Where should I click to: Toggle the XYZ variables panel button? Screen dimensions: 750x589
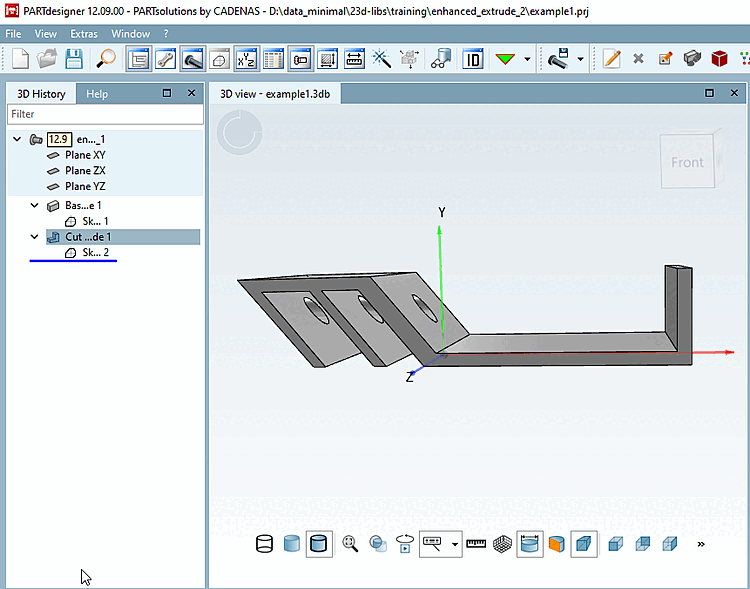tap(246, 59)
